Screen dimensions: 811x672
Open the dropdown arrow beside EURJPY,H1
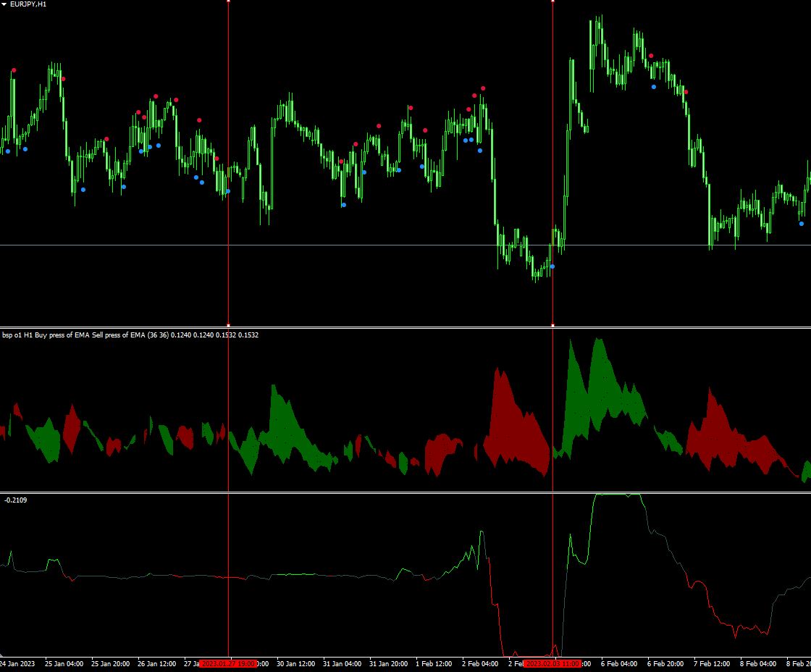(4, 4)
